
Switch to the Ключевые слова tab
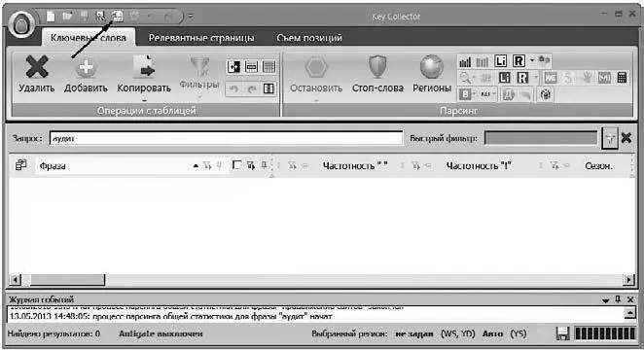(89, 38)
